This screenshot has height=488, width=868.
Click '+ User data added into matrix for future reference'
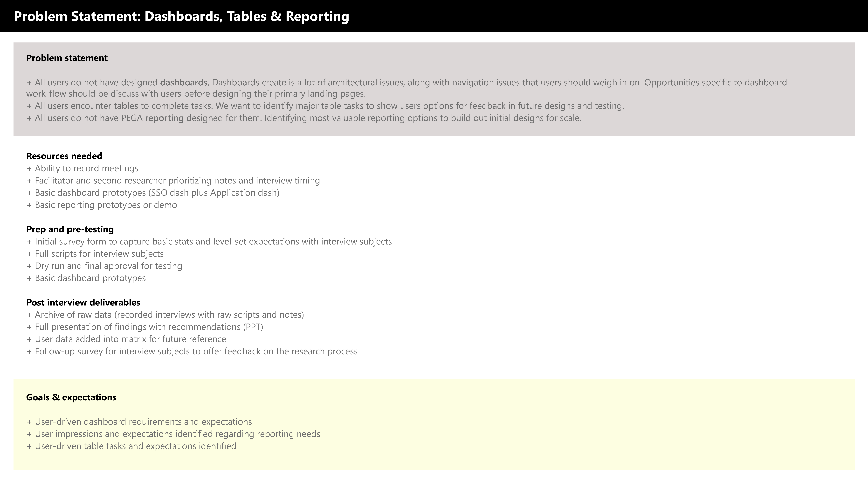click(126, 339)
